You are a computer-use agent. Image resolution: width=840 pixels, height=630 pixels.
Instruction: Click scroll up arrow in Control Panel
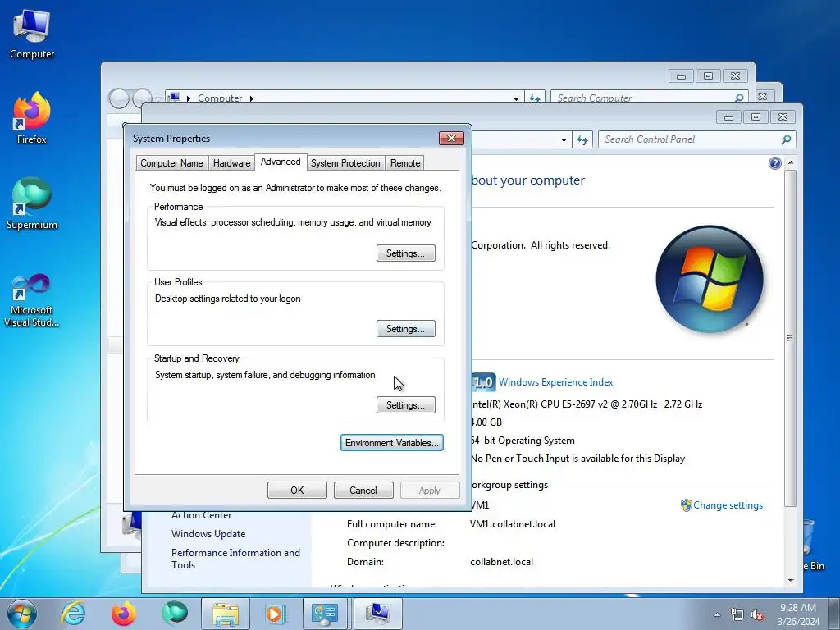[x=791, y=163]
